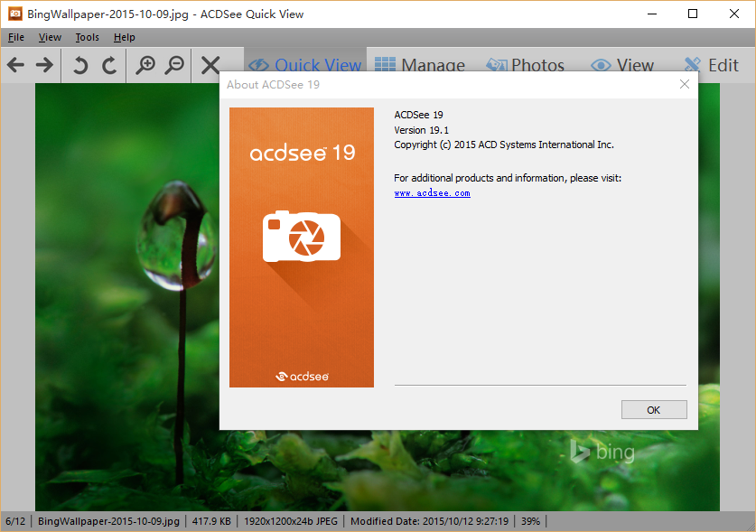Image resolution: width=756 pixels, height=532 pixels.
Task: Switch to the Manage mode tab
Action: (x=420, y=65)
